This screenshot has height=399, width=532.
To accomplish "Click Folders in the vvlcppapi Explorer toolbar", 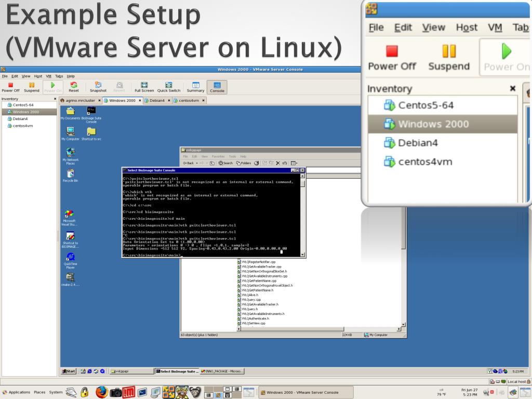I will [x=244, y=163].
